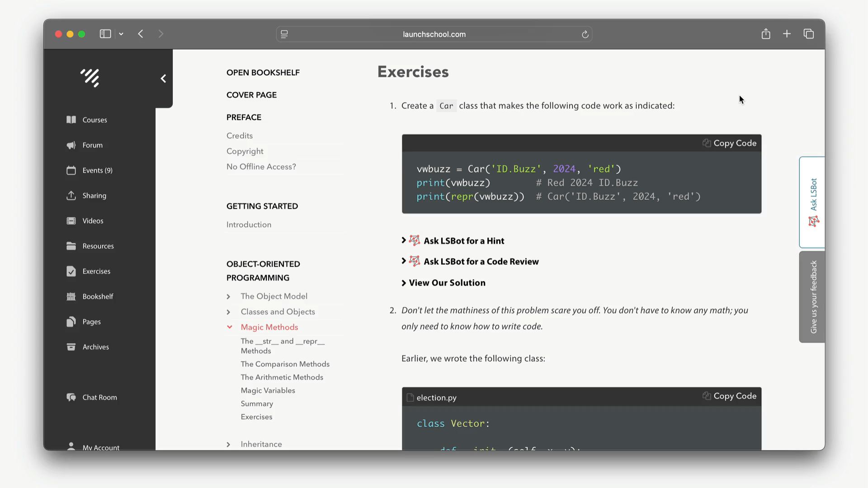Open Events calendar icon in sidebar
868x488 pixels.
71,170
